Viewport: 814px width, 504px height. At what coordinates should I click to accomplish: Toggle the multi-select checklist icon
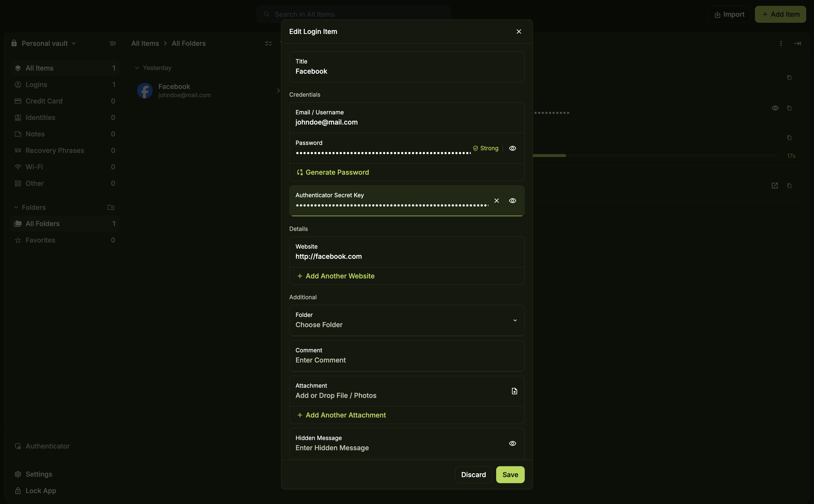point(268,43)
